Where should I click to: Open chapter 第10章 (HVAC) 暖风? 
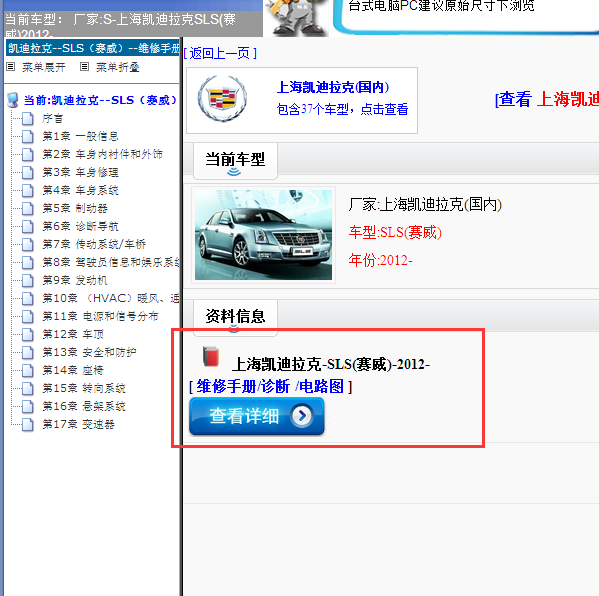pos(110,298)
